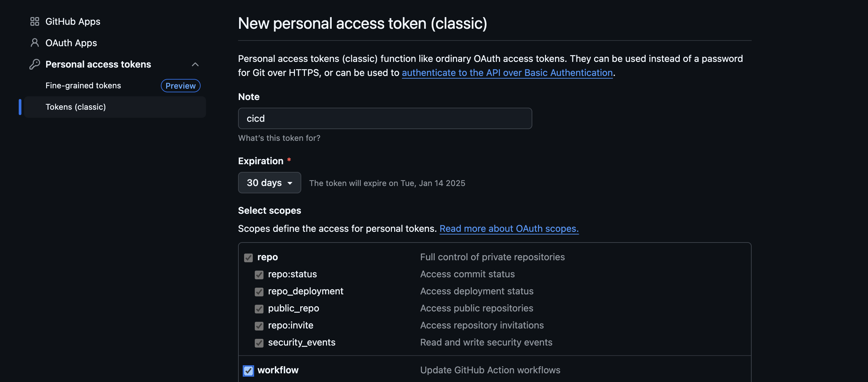
Task: Open Read more about OAuth scopes link
Action: (x=509, y=228)
